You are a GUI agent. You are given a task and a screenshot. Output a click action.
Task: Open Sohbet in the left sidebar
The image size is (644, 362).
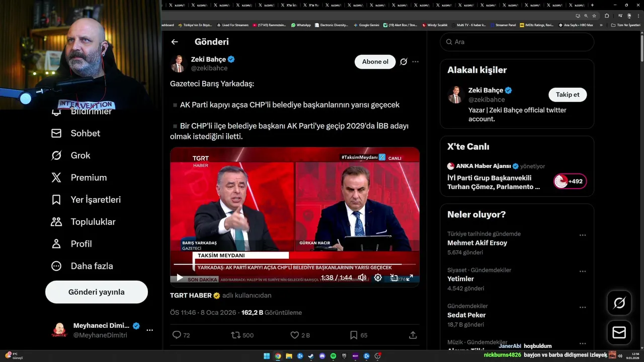coord(75,133)
